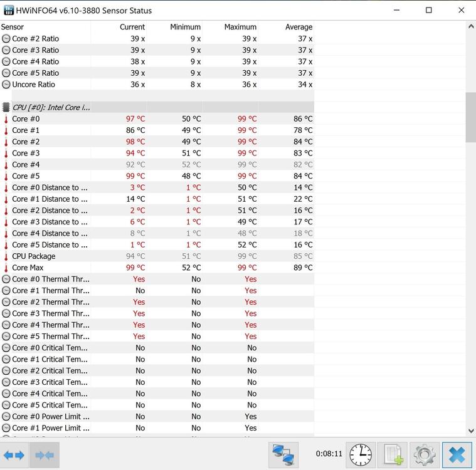
Task: Click the blue expand-columns arrows button
Action: tap(14, 455)
